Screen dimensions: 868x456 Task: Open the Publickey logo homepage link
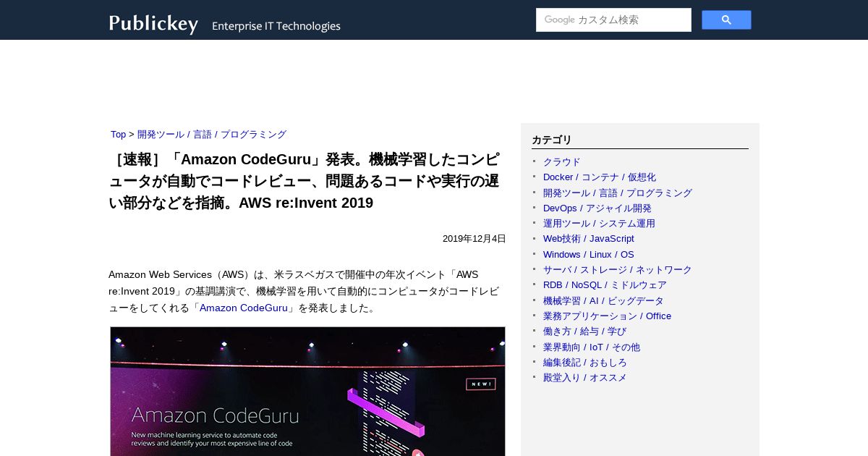[153, 24]
